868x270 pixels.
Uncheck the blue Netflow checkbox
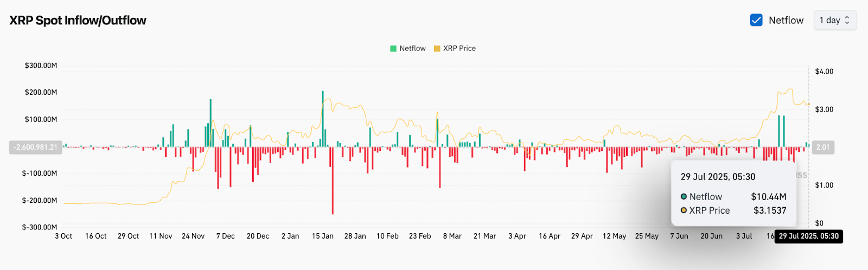pos(756,20)
